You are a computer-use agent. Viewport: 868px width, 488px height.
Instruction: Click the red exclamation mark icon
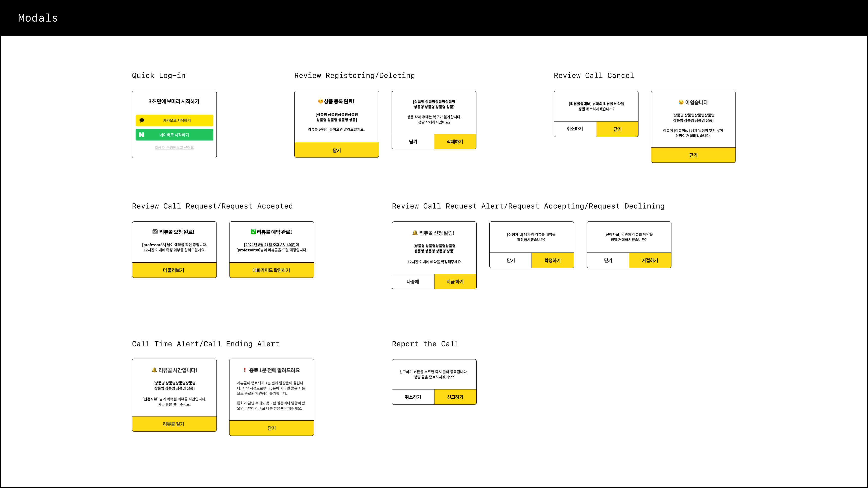click(245, 370)
